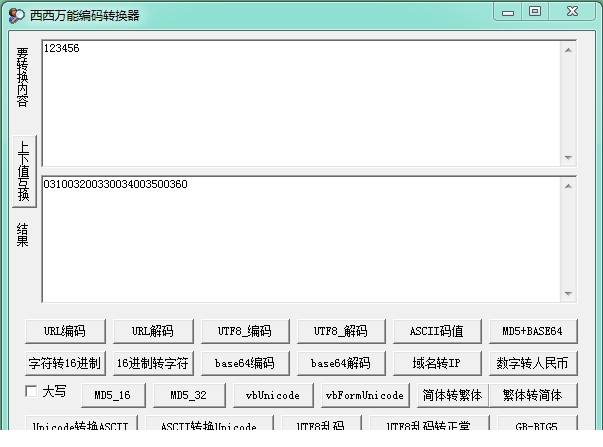Screen dimensions: 603x447
Task: Click the application icon in title bar
Action: pos(16,15)
